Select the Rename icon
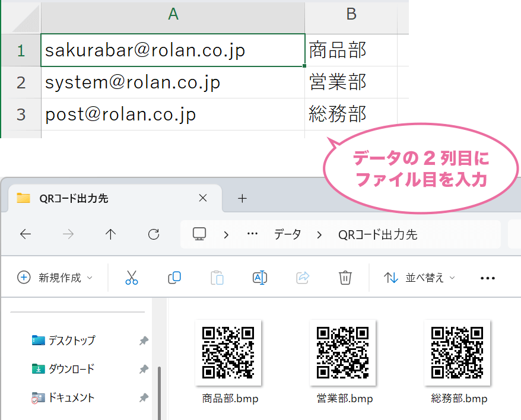 [259, 278]
